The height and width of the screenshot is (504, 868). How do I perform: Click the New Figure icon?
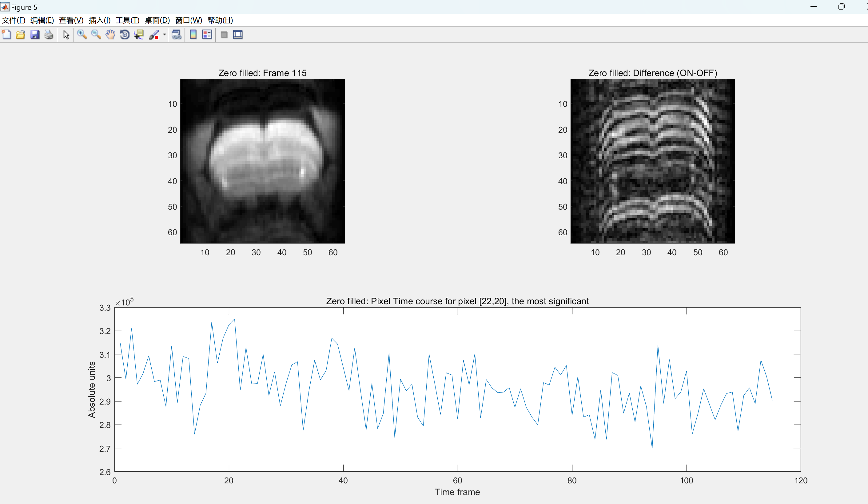(x=6, y=34)
